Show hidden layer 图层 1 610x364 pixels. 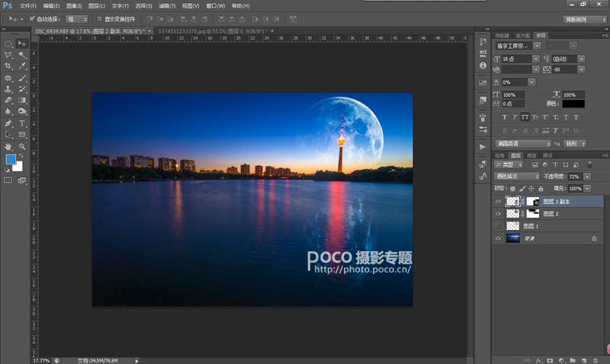(498, 225)
